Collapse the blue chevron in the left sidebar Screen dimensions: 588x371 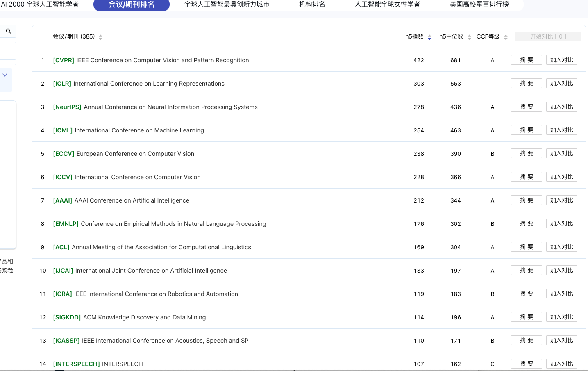pyautogui.click(x=5, y=75)
